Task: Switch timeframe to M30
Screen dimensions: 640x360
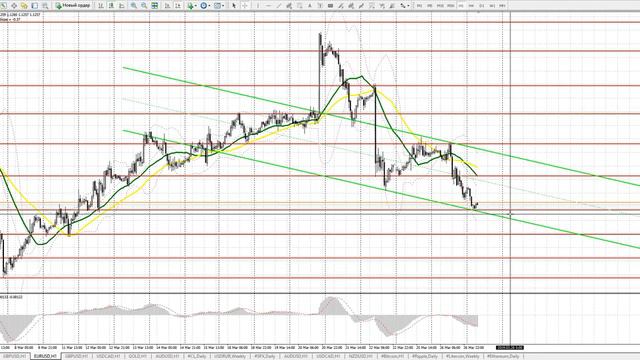Action: tap(451, 6)
